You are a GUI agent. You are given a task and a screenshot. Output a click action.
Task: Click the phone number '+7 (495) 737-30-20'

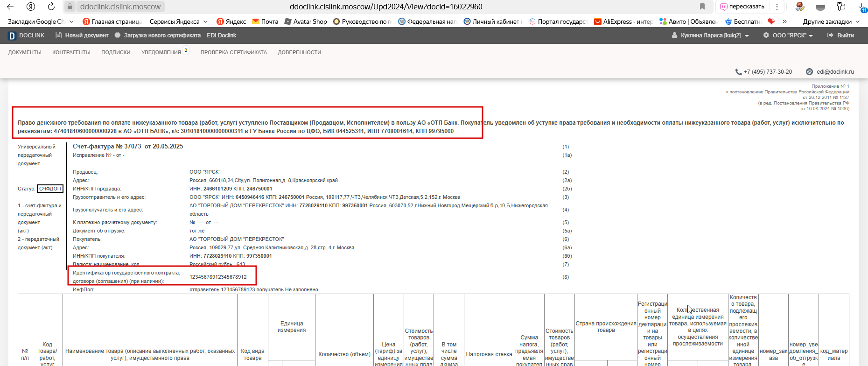pos(768,72)
